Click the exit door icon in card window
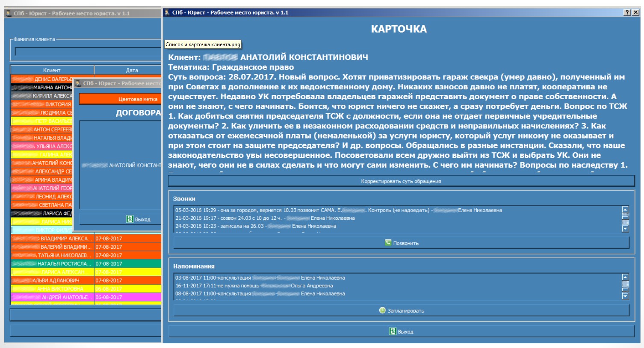 [393, 331]
